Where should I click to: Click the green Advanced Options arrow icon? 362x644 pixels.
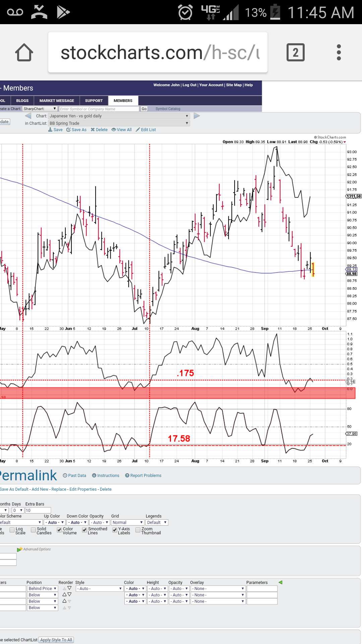point(19,549)
